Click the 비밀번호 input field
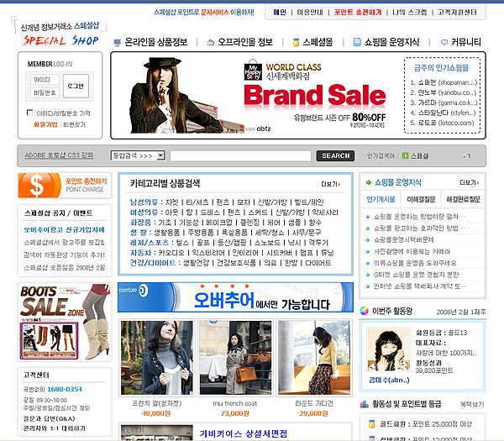 45,92
